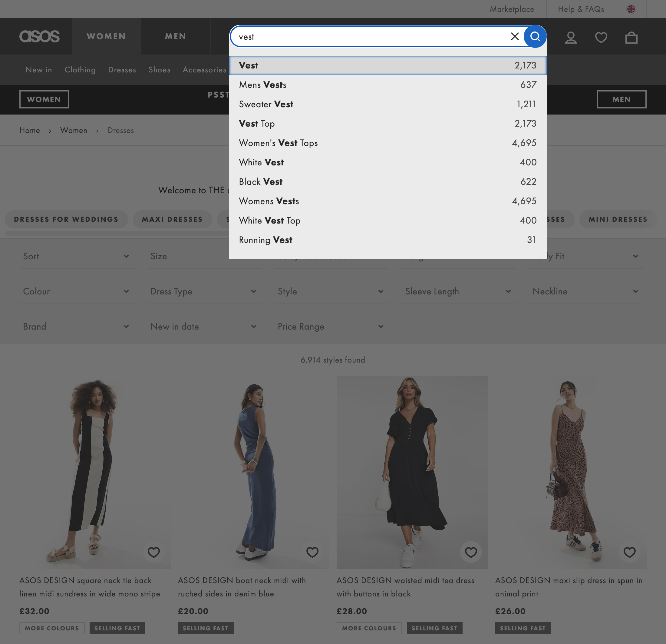Expand the Sort dropdown
Viewport: 666px width, 644px height.
(x=77, y=256)
